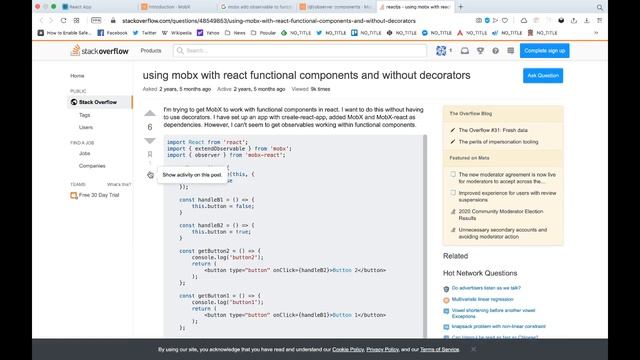640x360 pixels.
Task: Switch to the mobx add observable search tab
Action: coord(256,7)
